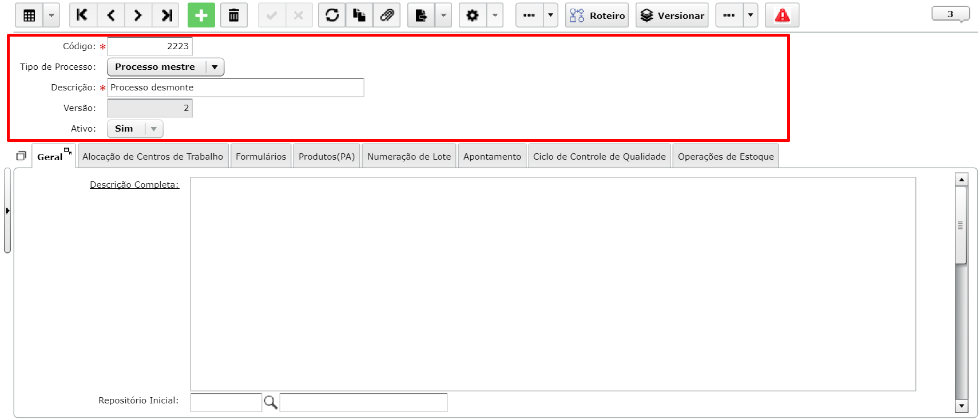Switch to Alocação de Centros de Trabalho tab

(x=153, y=157)
